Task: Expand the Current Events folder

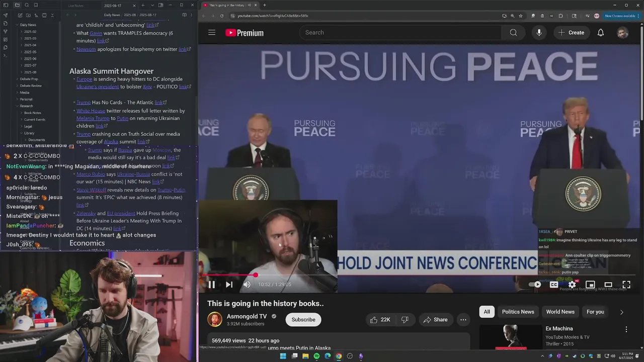Action: [x=35, y=120]
